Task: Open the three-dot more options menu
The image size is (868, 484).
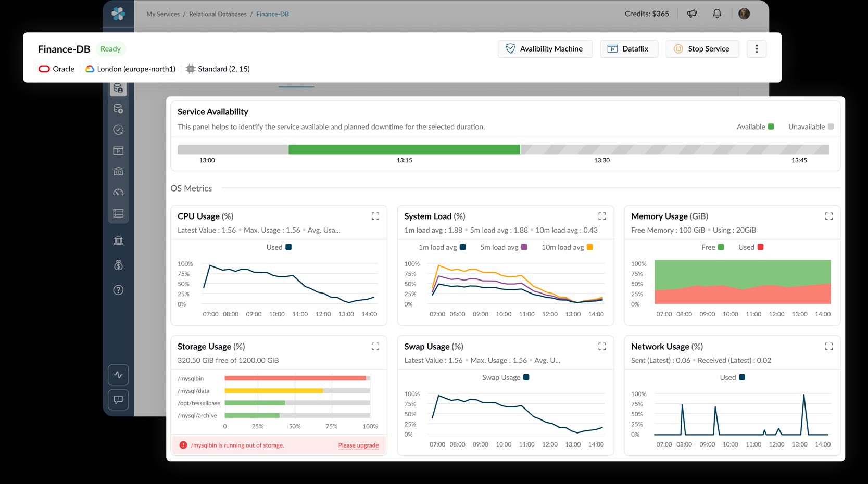Action: point(757,49)
